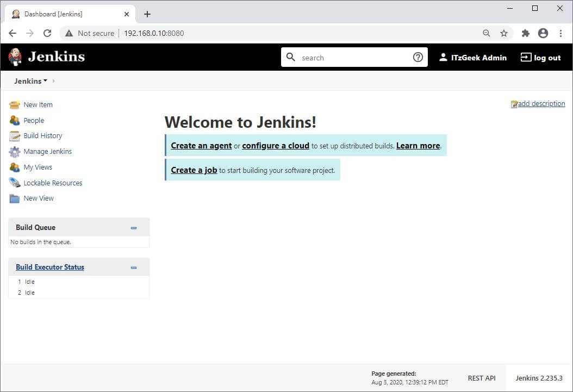Open Manage Jenkins from the sidebar
Viewport: 573px width, 392px height.
point(47,152)
